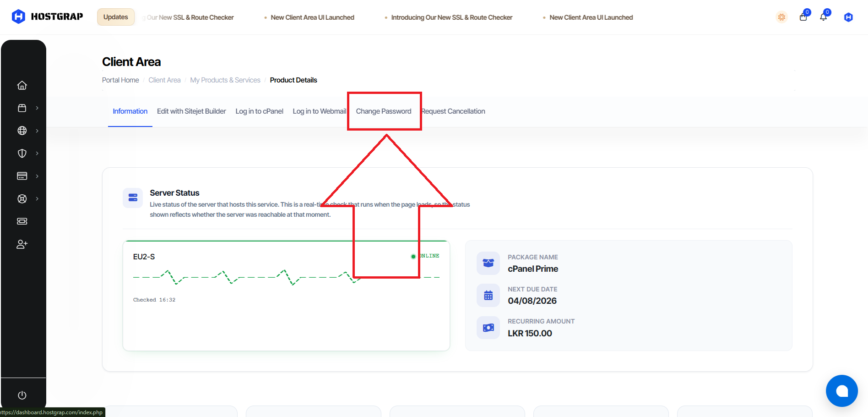868x417 pixels.
Task: Follow the My Products & Services breadcrumb
Action: pos(225,80)
